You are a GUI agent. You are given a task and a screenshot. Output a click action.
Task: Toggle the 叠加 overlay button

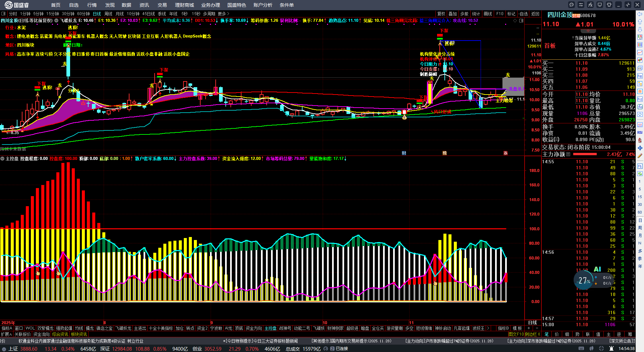(x=453, y=14)
